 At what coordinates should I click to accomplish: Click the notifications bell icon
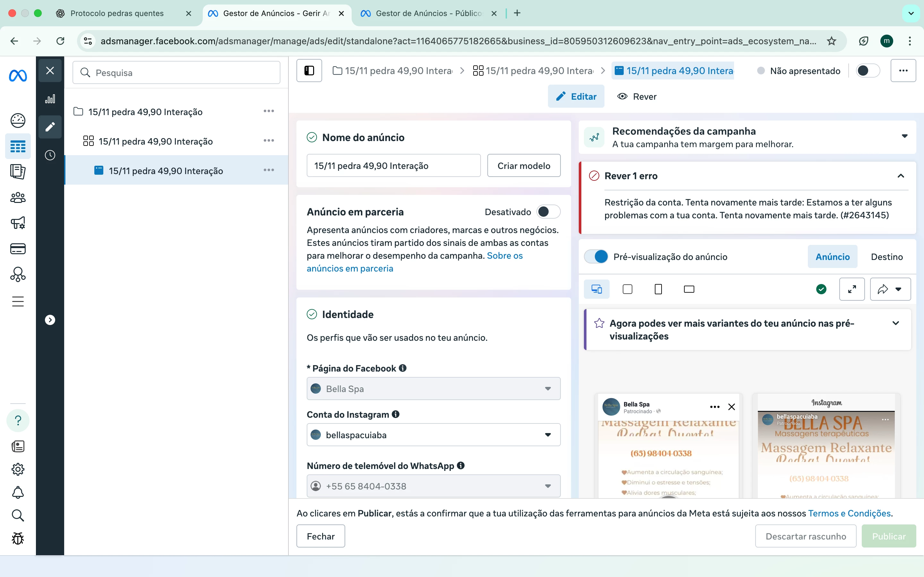[18, 492]
